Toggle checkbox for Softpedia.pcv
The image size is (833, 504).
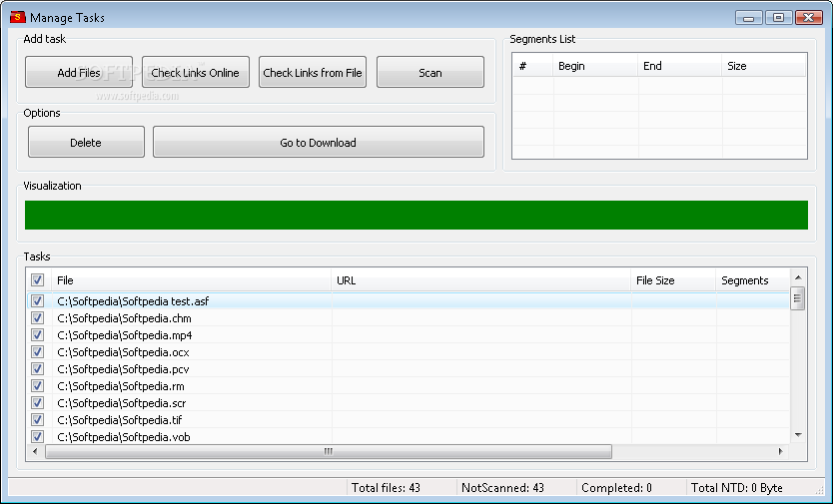tap(37, 369)
